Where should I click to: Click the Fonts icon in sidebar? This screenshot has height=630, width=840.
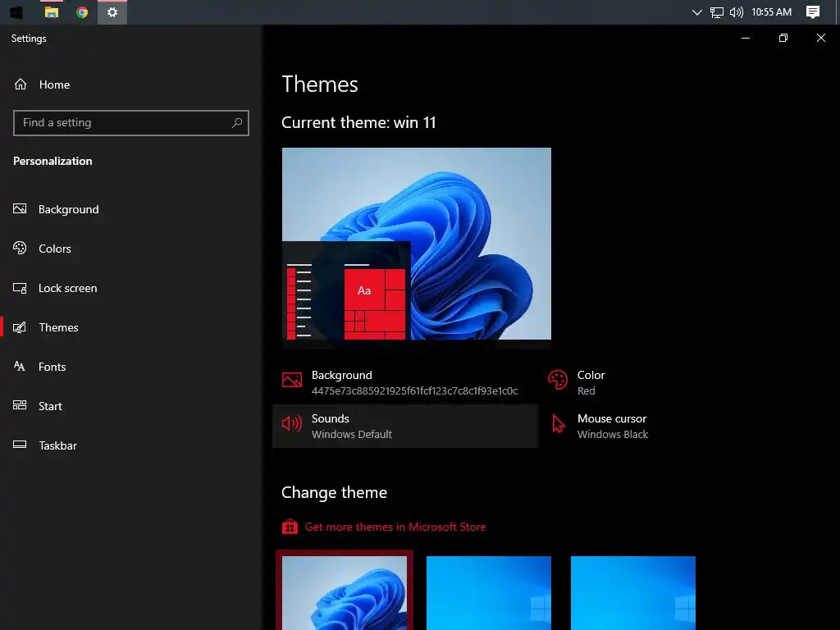pos(20,367)
